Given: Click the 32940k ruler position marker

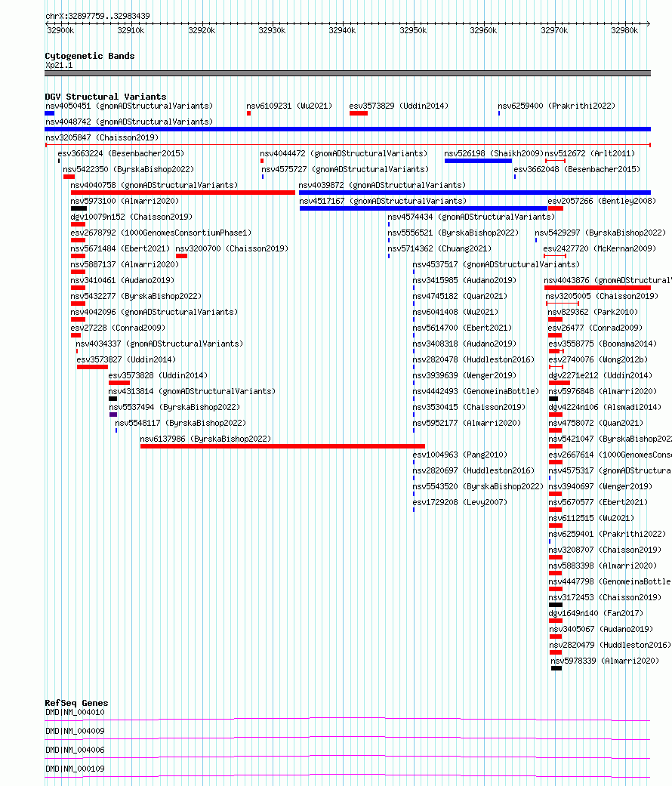Looking at the screenshot, I should (342, 30).
